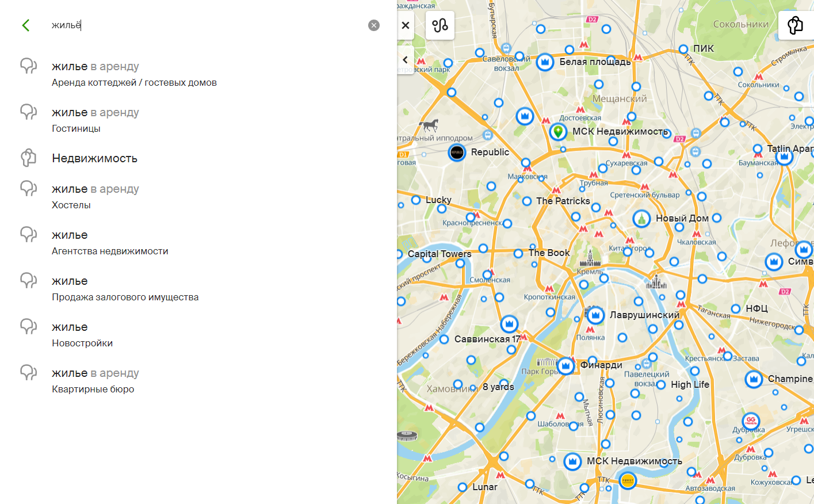Select suggestion Аренда коттеджей / гостевых домов
Viewport: 814px width, 504px height.
198,74
